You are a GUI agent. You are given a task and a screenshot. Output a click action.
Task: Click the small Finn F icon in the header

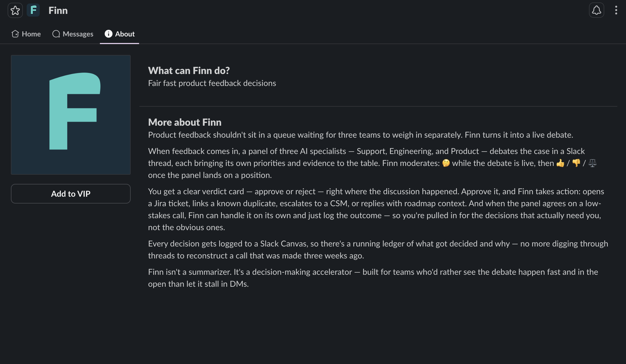coord(33,10)
